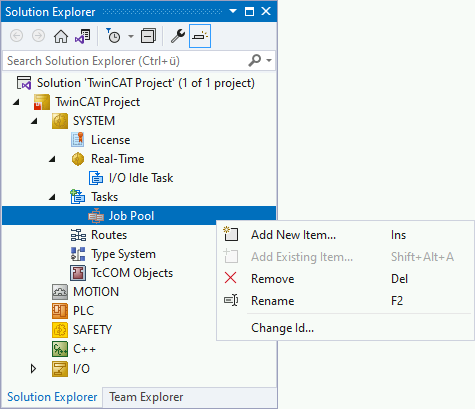The height and width of the screenshot is (409, 475).
Task: Select the License tree item
Action: click(111, 140)
